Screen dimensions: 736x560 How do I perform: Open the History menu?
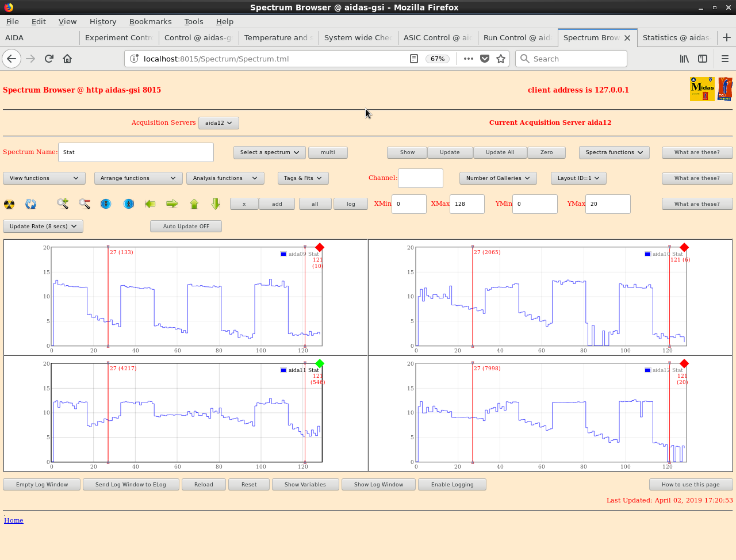pos(103,21)
